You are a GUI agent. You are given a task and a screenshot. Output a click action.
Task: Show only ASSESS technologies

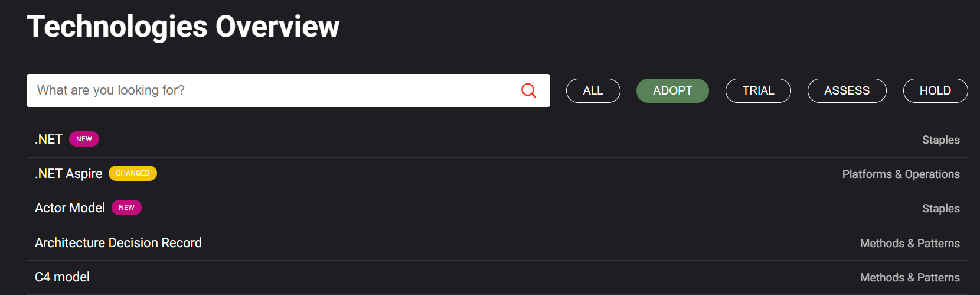[847, 90]
